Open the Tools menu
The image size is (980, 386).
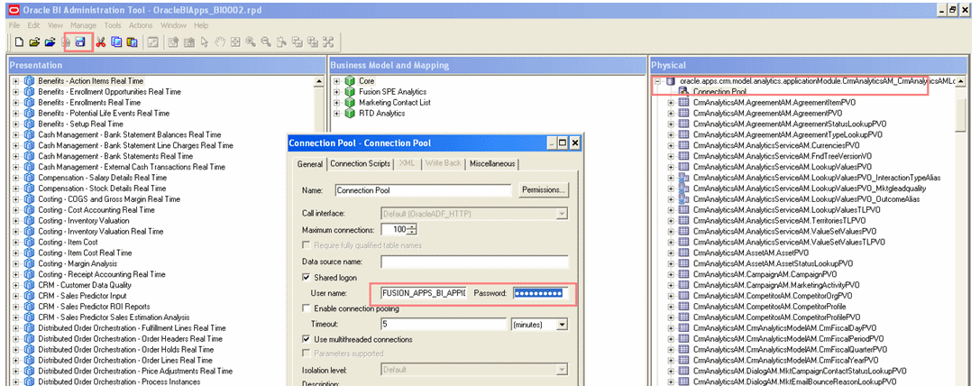coord(113,25)
